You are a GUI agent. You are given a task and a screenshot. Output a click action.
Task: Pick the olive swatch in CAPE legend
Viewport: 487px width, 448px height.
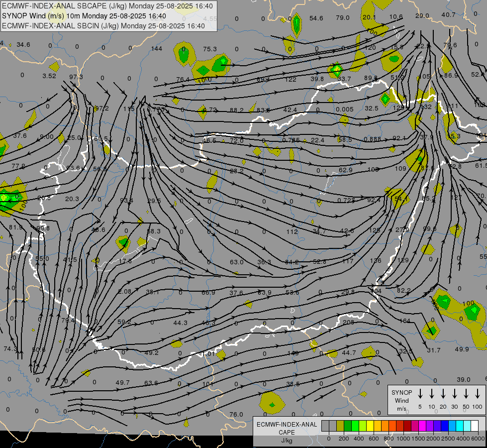pos(340,426)
